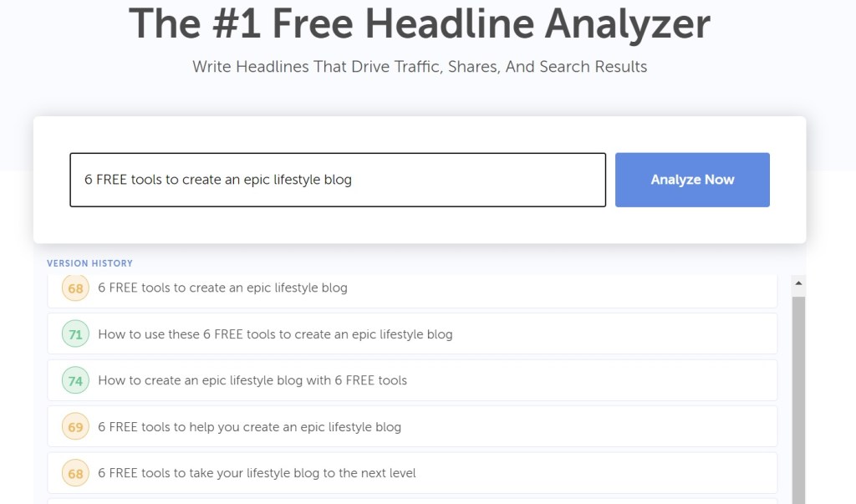
Task: Click score badge beside 'next level' headline
Action: point(75,473)
